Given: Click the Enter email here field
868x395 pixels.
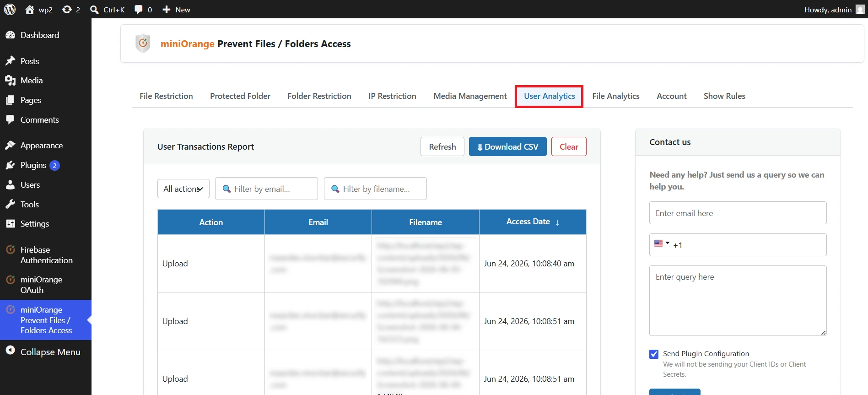Looking at the screenshot, I should point(738,213).
